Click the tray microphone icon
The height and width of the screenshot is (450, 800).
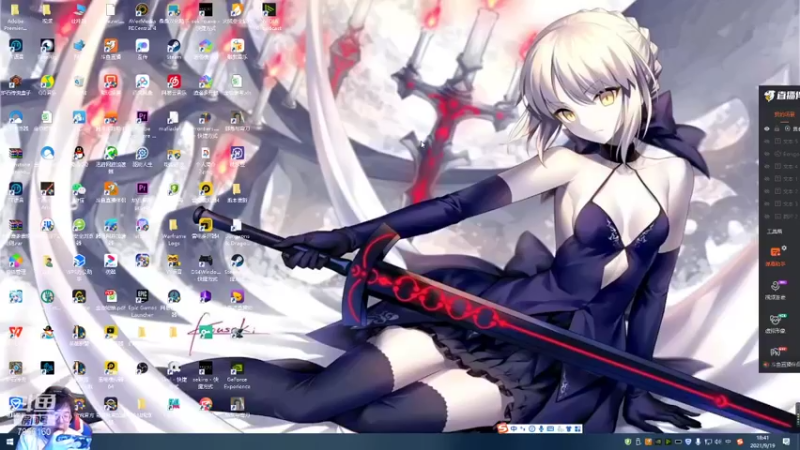[x=698, y=442]
